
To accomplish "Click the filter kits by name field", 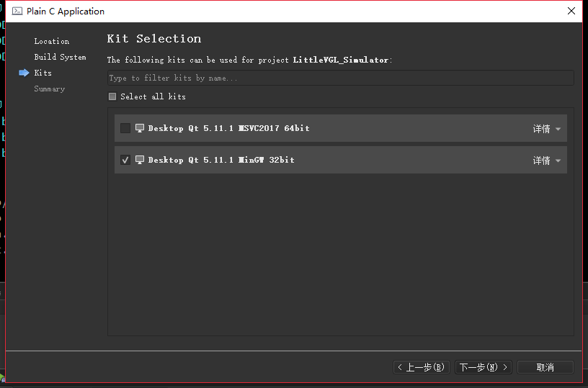I will (x=341, y=78).
